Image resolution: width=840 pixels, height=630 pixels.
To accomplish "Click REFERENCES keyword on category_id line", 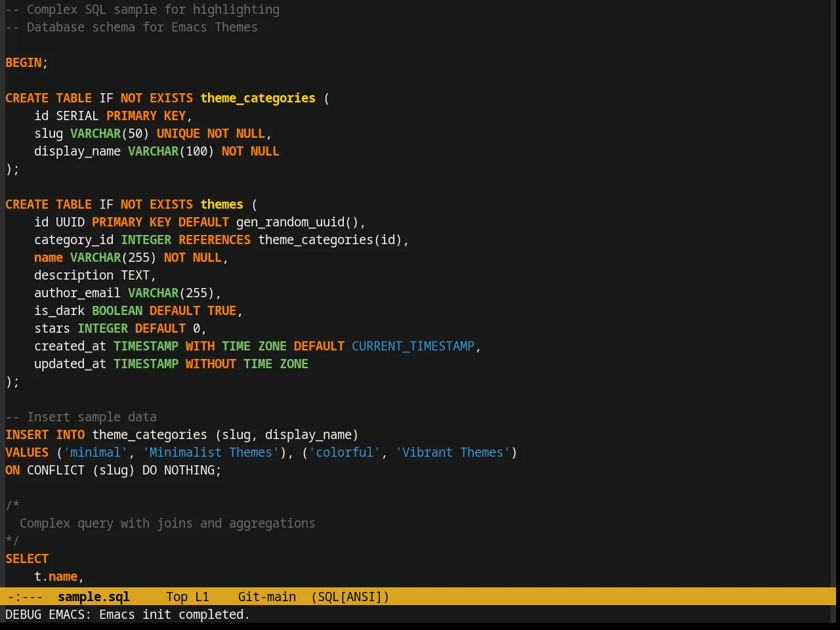I will click(x=215, y=240).
